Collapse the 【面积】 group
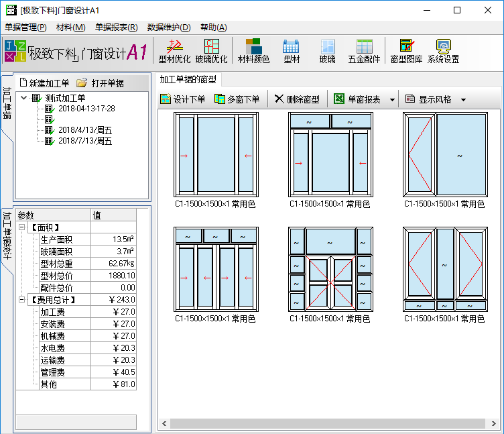 coord(21,227)
